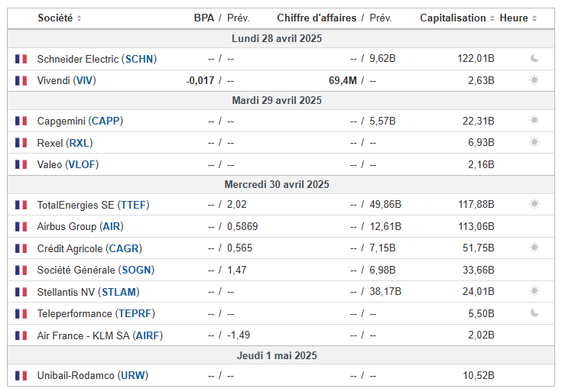Image resolution: width=562 pixels, height=392 pixels.
Task: Click the moon icon in Teleperformance row
Action: point(534,313)
